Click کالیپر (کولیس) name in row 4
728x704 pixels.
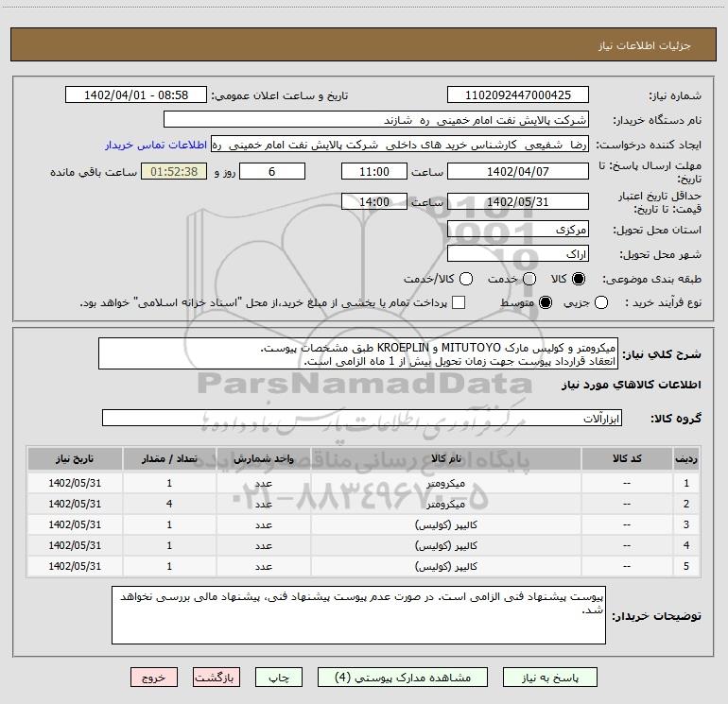[x=445, y=545]
